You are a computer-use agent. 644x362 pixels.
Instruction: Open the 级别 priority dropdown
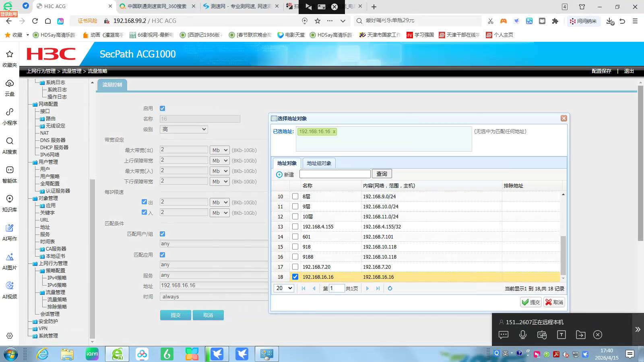[184, 129]
